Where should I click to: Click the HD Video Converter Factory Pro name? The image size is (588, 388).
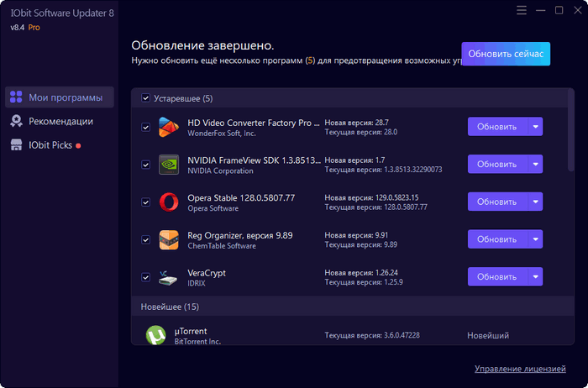click(254, 123)
